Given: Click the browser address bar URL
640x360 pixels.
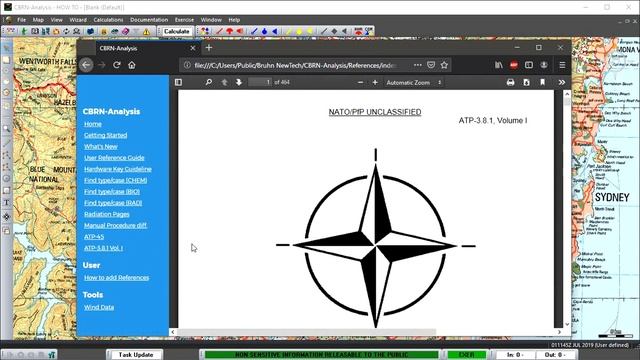Looking at the screenshot, I should [x=295, y=65].
